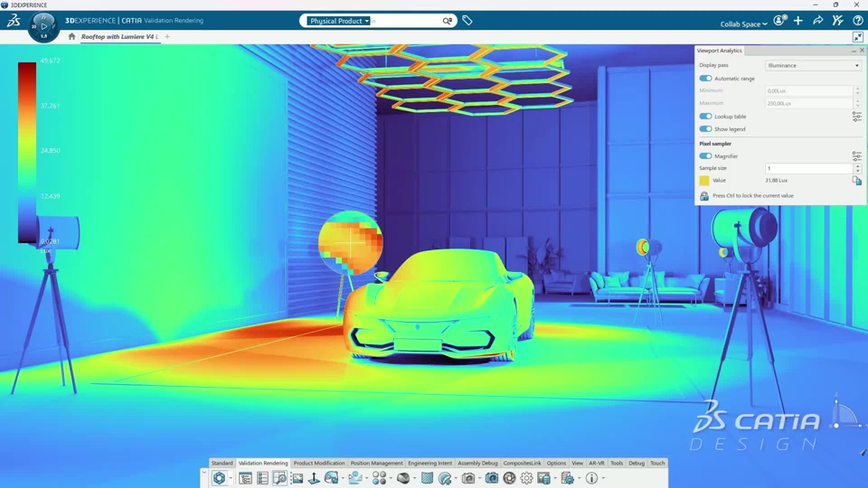Click the aperture shutter icon in toolbar

(509, 478)
